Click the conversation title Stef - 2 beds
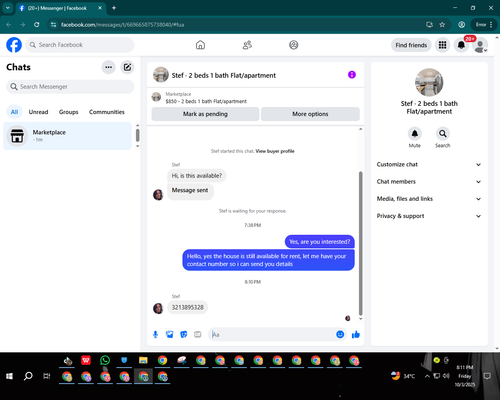This screenshot has width=500, height=400. pyautogui.click(x=224, y=75)
